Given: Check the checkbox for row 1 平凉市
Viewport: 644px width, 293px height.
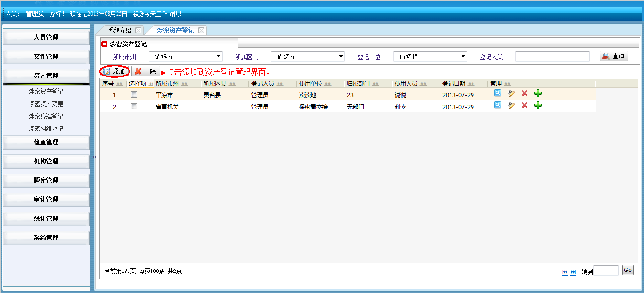Looking at the screenshot, I should pyautogui.click(x=134, y=95).
